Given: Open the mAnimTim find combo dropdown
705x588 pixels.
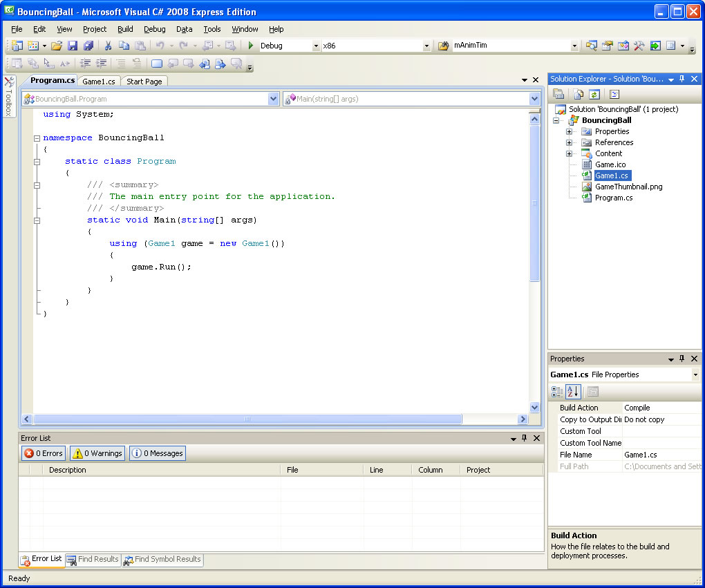Looking at the screenshot, I should pyautogui.click(x=574, y=46).
